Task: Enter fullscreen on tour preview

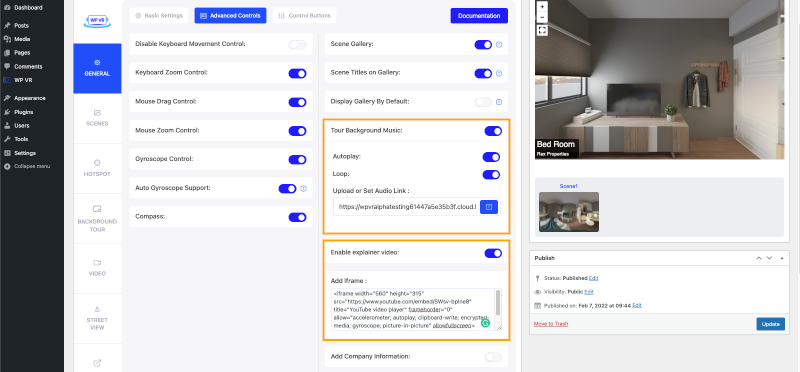Action: click(x=542, y=31)
